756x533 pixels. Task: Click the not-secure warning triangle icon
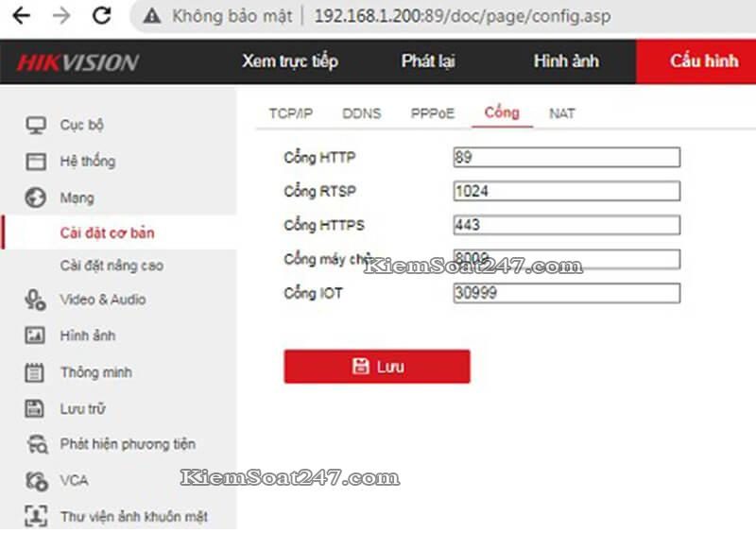(x=152, y=16)
